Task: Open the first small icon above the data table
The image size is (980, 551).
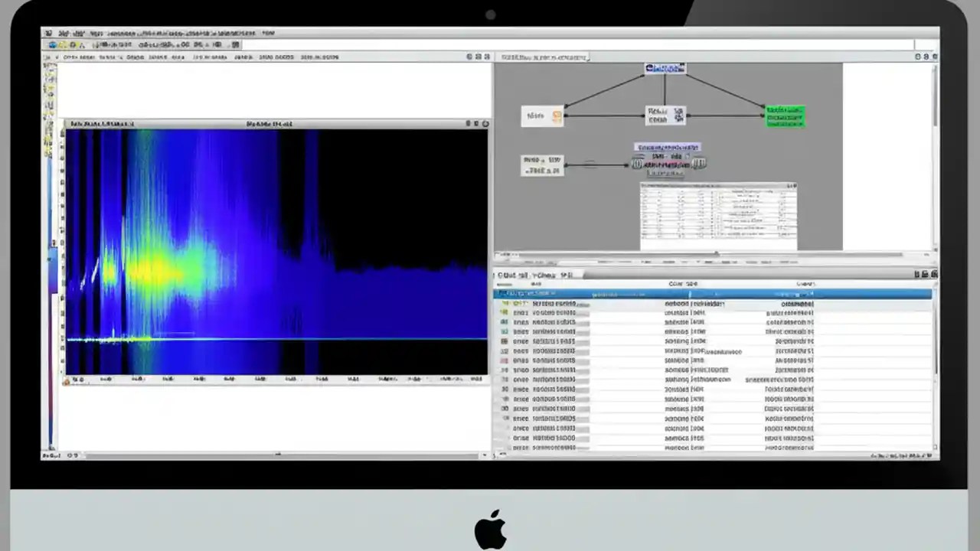Action: pos(918,274)
